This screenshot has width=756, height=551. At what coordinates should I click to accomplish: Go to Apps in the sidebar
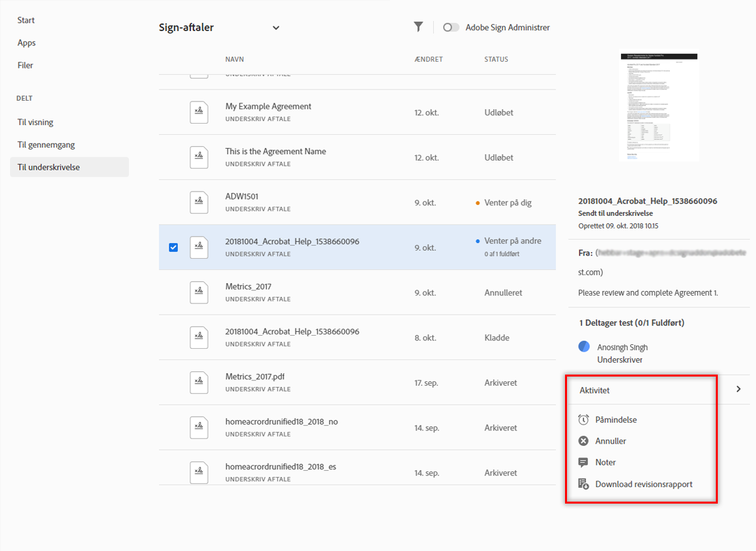[27, 43]
